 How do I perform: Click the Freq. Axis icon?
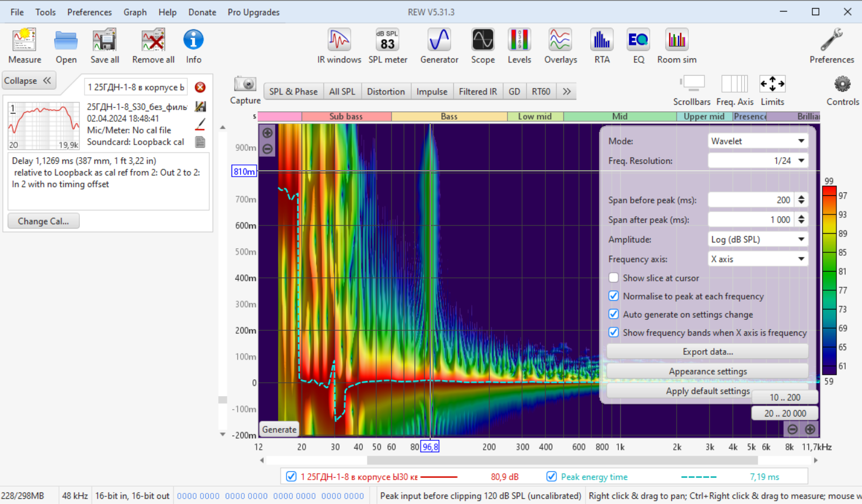[734, 84]
